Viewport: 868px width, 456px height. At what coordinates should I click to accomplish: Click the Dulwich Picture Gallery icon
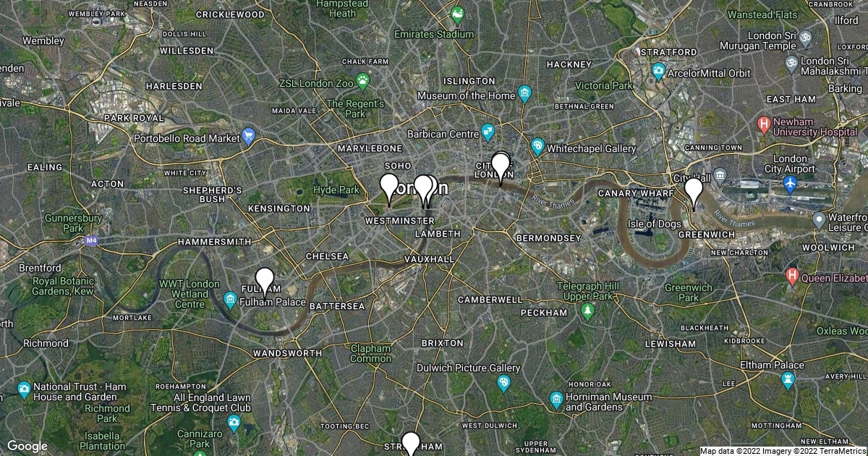point(504,382)
